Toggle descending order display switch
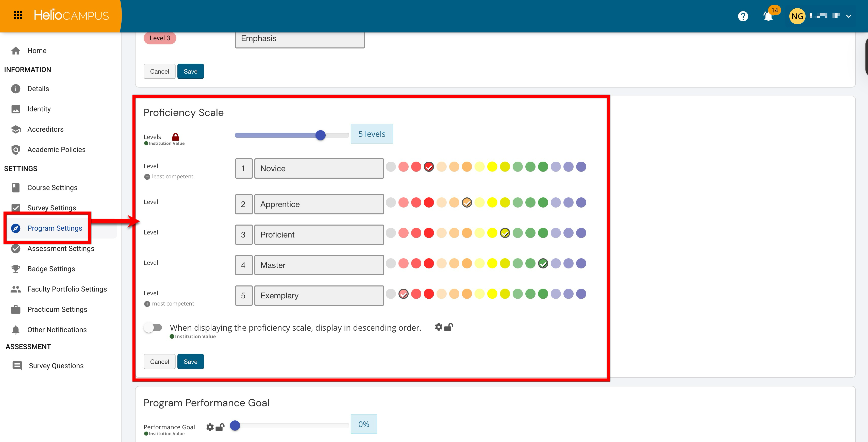868x442 pixels. pyautogui.click(x=153, y=328)
